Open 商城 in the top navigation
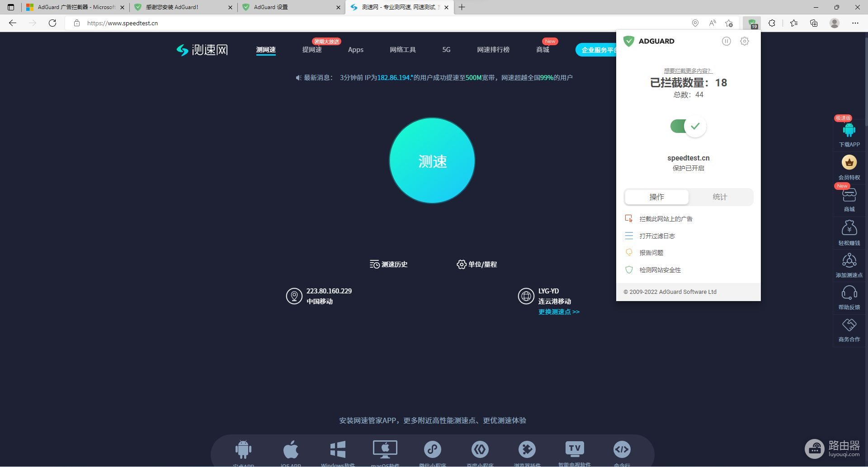This screenshot has height=467, width=868. click(x=542, y=50)
